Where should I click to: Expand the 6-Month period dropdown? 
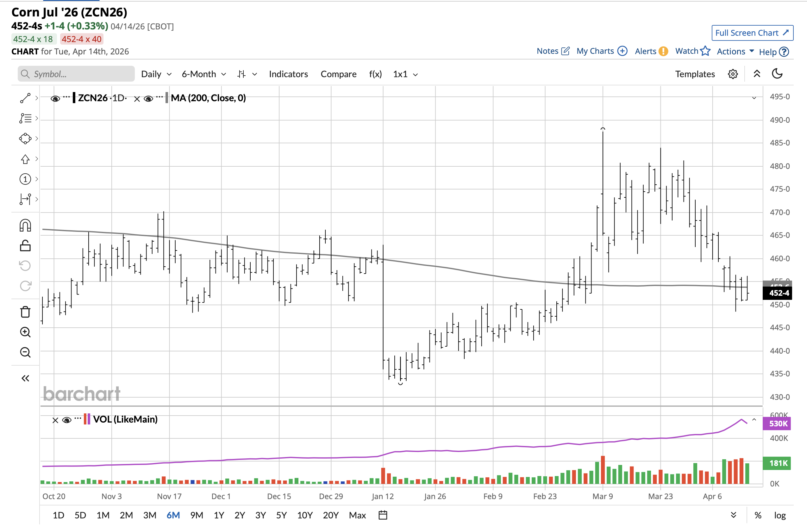pyautogui.click(x=204, y=74)
